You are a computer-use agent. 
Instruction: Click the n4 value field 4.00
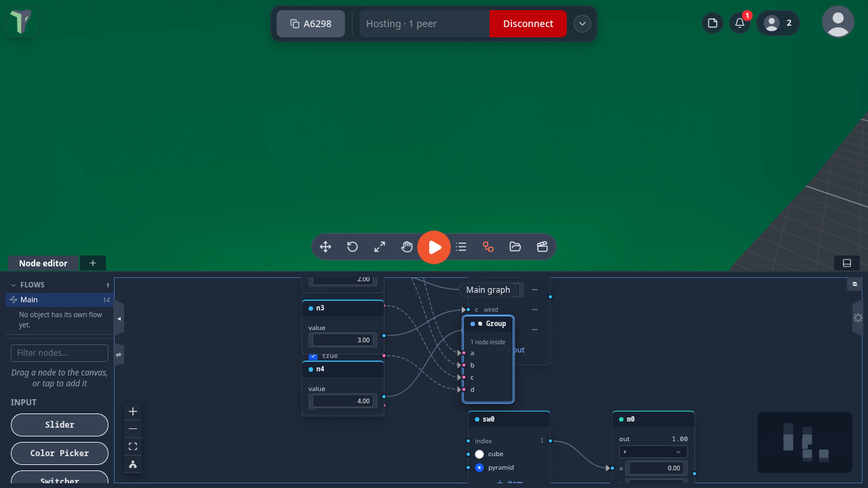(343, 401)
